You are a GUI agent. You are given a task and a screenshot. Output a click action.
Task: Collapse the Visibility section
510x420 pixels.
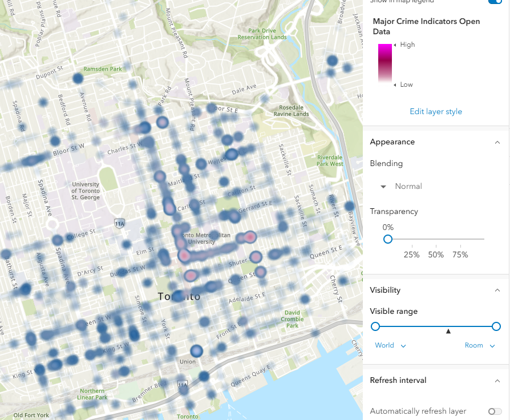497,290
